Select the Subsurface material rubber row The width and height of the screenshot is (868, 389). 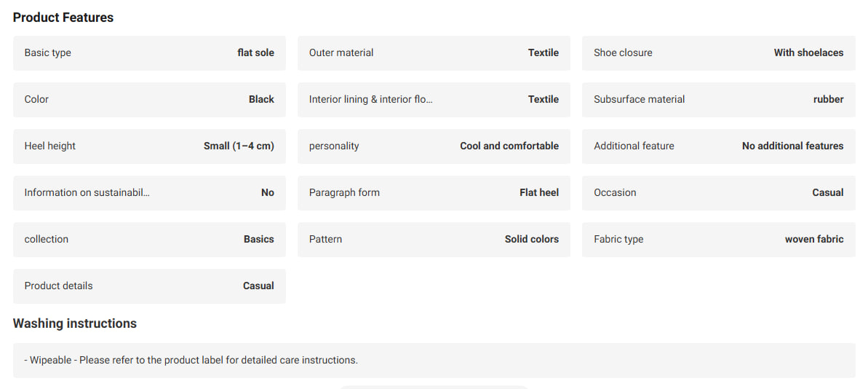tap(719, 100)
